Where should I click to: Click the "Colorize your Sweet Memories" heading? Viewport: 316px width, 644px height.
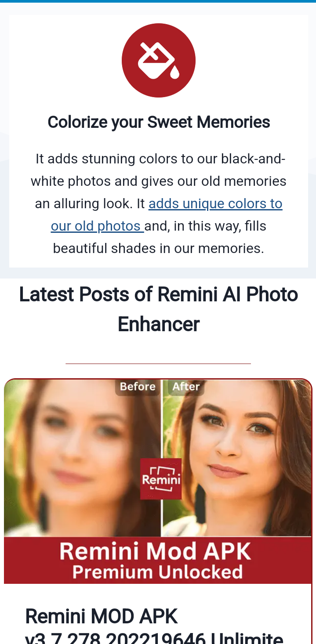(x=159, y=122)
